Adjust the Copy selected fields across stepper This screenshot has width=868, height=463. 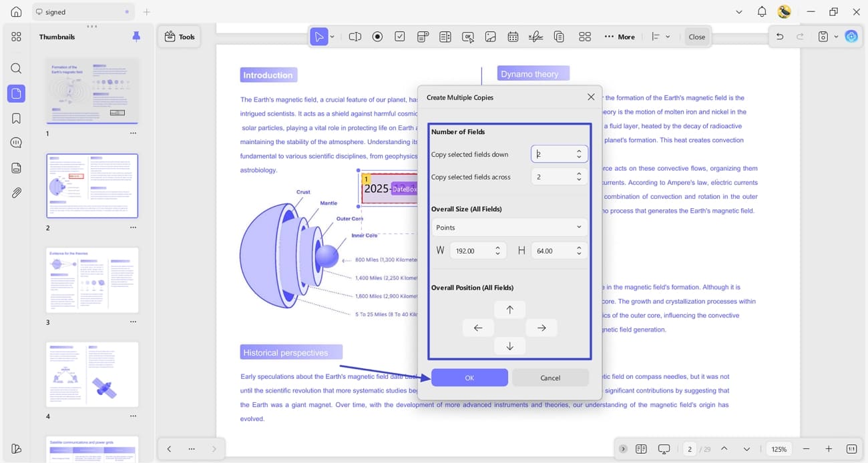[579, 177]
